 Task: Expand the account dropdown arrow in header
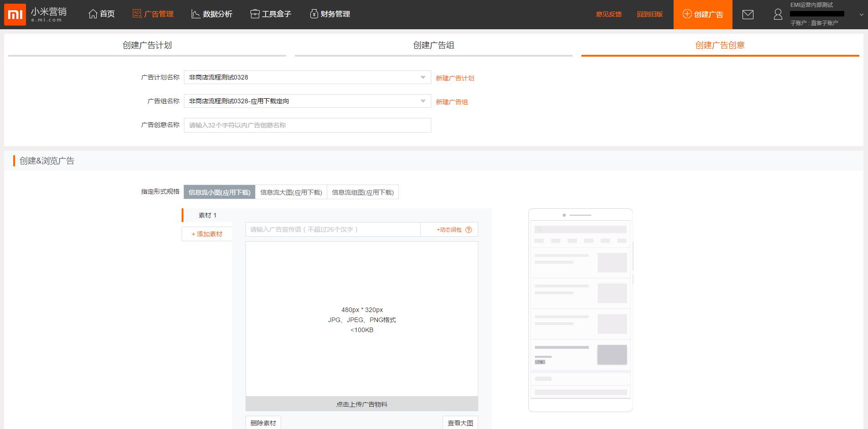[861, 15]
